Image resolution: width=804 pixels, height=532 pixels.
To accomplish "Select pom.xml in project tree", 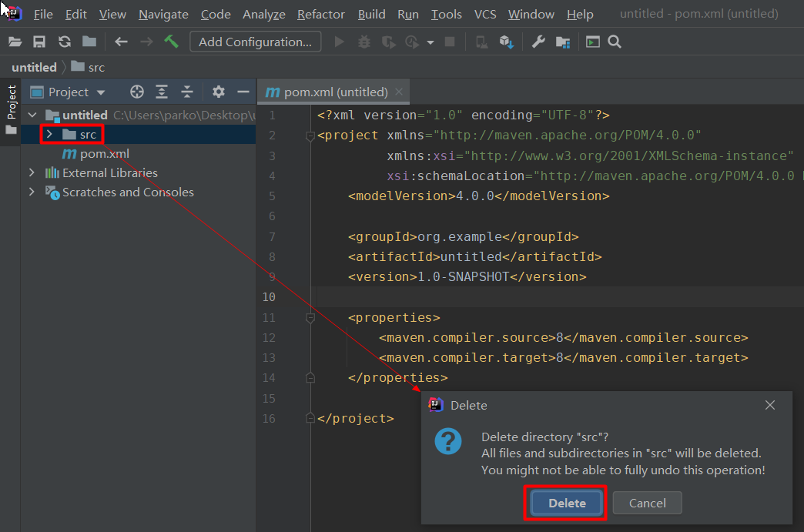I will [95, 154].
